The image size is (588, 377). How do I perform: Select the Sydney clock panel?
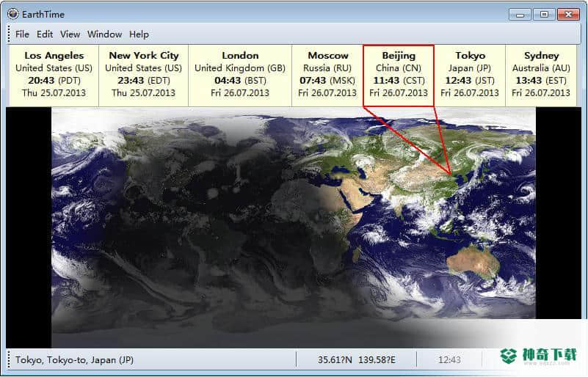coord(541,76)
